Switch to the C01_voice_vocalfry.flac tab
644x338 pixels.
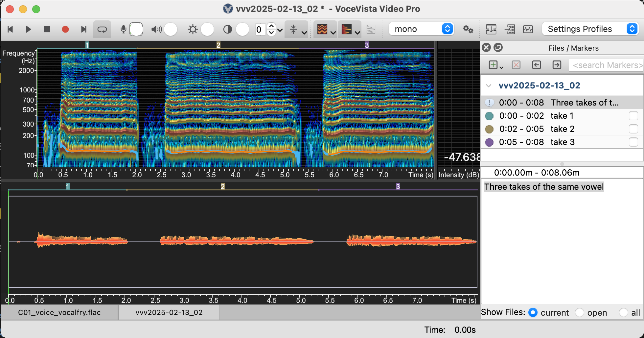pyautogui.click(x=59, y=312)
